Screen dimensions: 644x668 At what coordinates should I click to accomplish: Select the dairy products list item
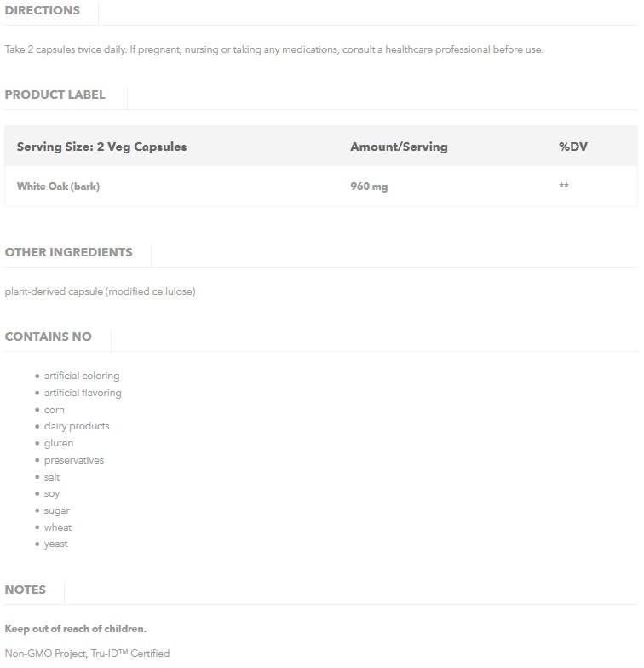click(77, 426)
